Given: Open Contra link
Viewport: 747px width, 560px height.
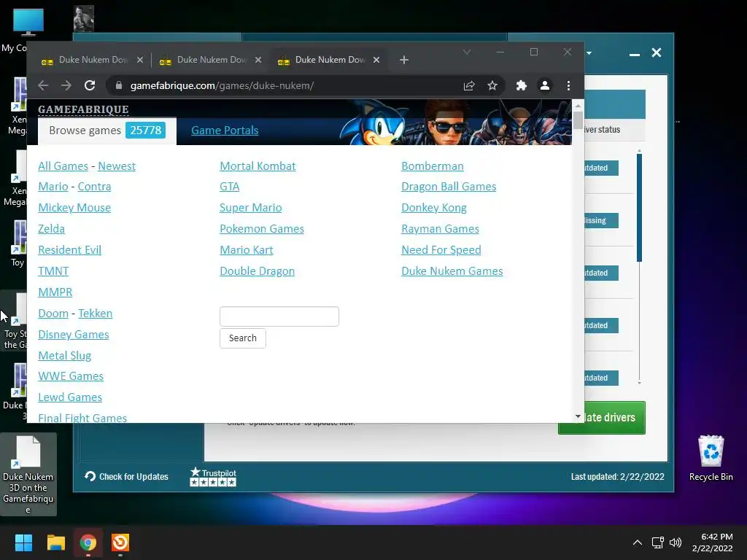Looking at the screenshot, I should [94, 187].
